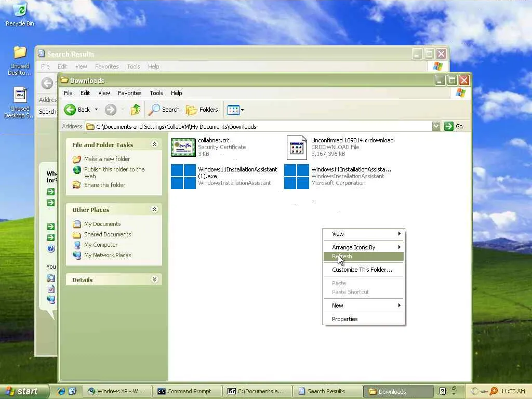The image size is (532, 399).
Task: Click the help question mark tray icon
Action: coord(442,391)
